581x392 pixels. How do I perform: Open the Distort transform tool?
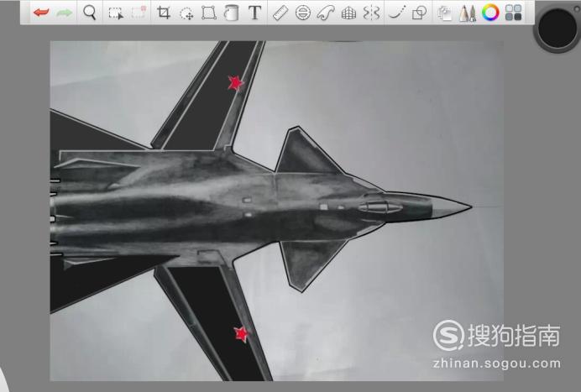click(209, 13)
